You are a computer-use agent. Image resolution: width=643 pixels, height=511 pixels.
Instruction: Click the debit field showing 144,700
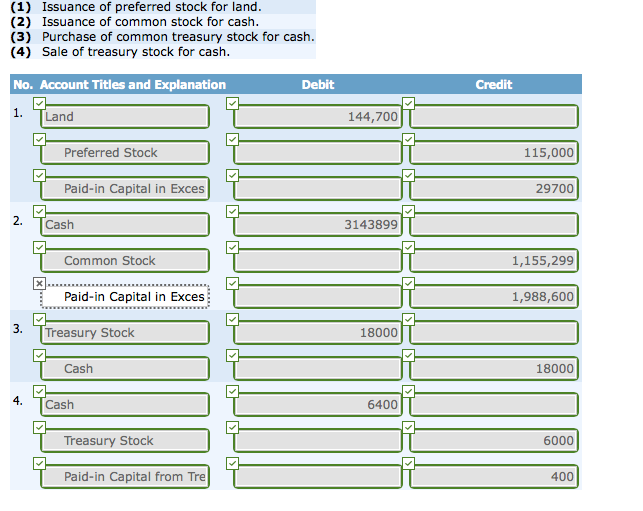[318, 116]
